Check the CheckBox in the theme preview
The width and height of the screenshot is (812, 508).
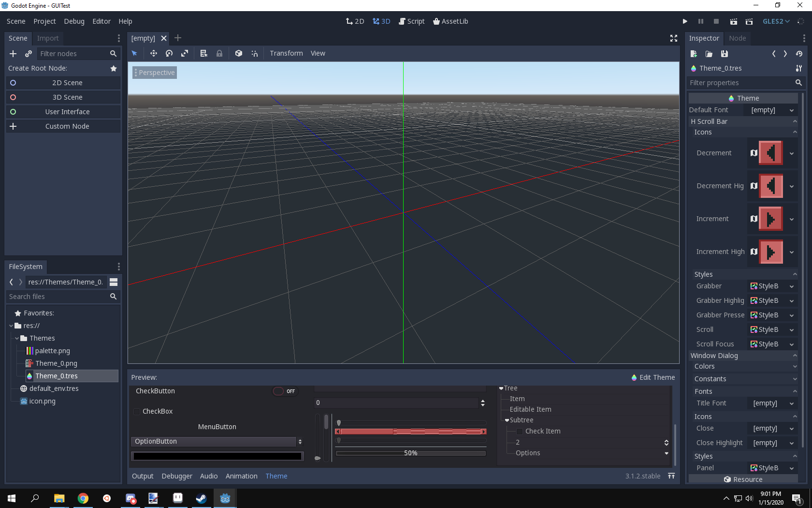tap(137, 411)
